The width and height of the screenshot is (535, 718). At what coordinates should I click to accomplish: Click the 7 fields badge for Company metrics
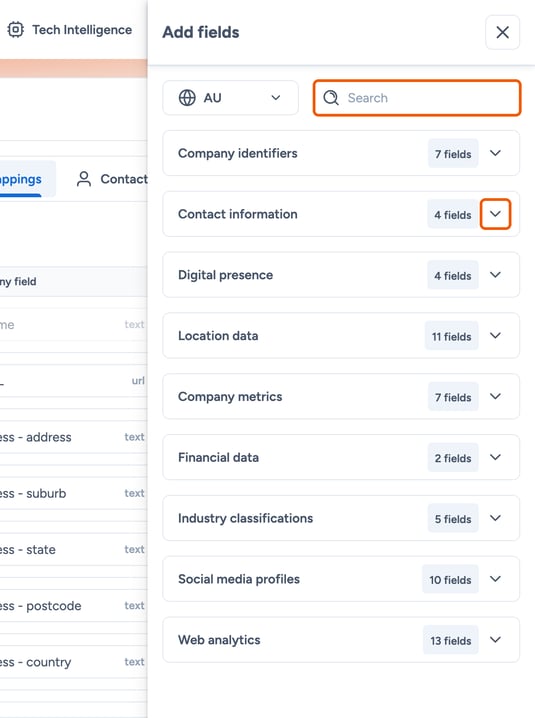click(453, 397)
